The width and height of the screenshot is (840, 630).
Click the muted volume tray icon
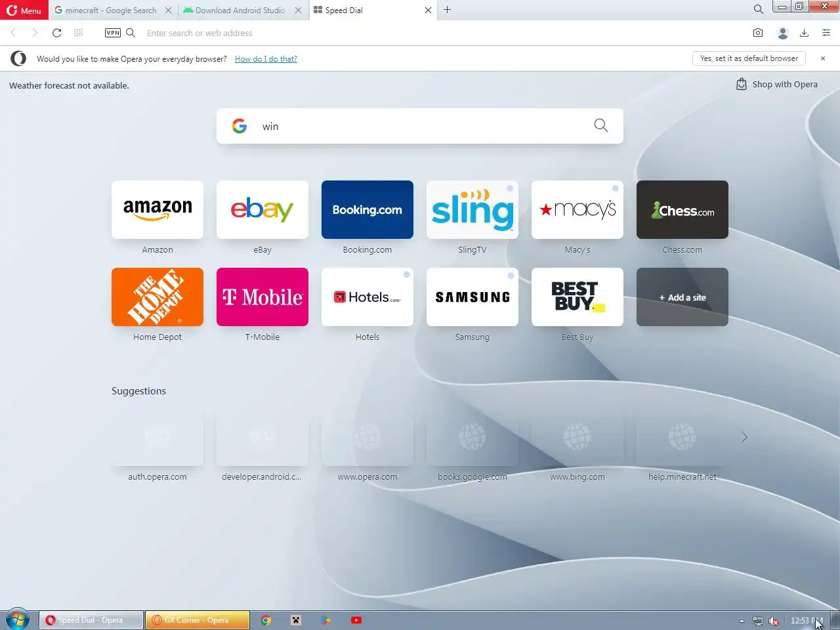(x=774, y=621)
